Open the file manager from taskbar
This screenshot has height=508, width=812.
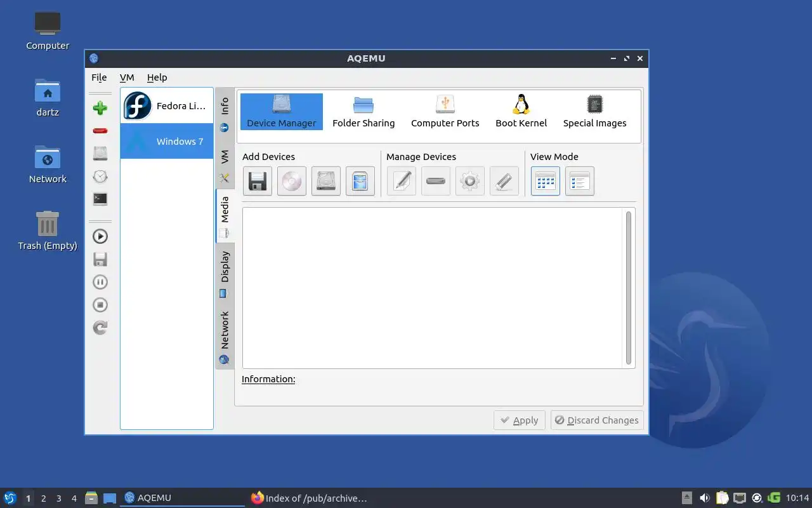pos(91,498)
